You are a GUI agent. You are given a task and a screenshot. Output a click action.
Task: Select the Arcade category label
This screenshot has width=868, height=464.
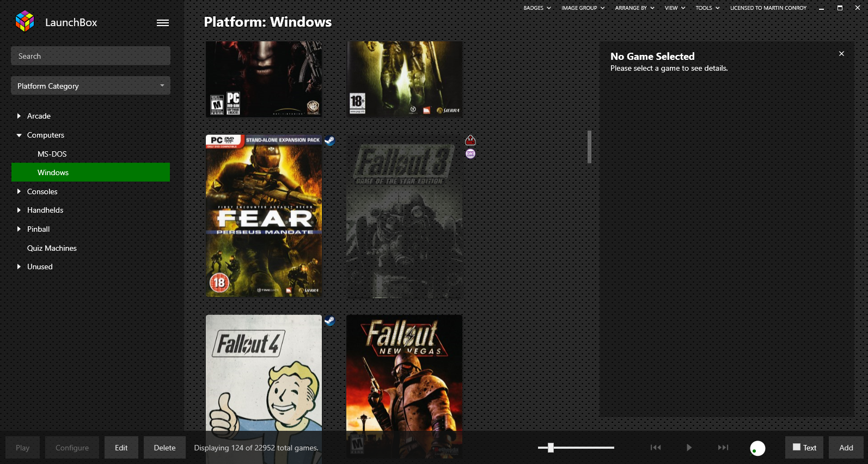[x=39, y=116]
